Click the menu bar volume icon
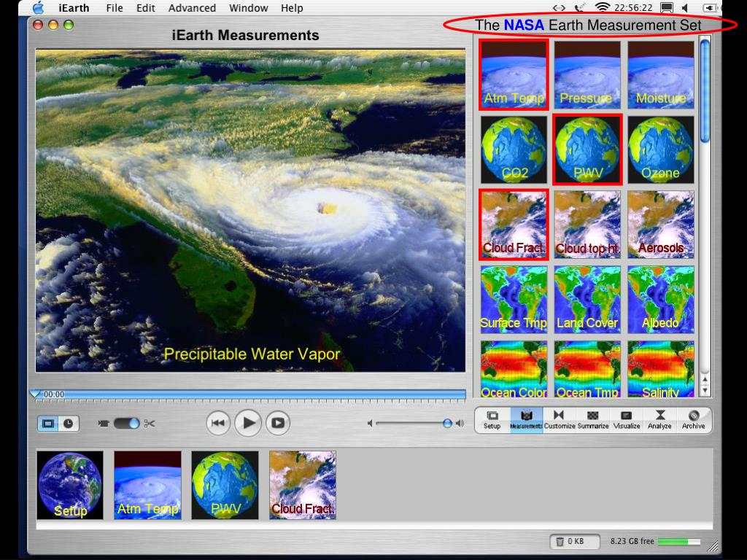This screenshot has width=747, height=560. [x=685, y=7]
